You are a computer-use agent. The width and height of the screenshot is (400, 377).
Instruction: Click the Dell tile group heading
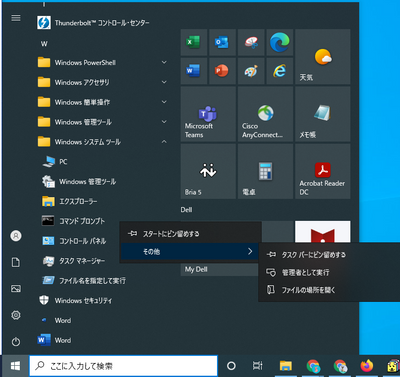click(186, 210)
